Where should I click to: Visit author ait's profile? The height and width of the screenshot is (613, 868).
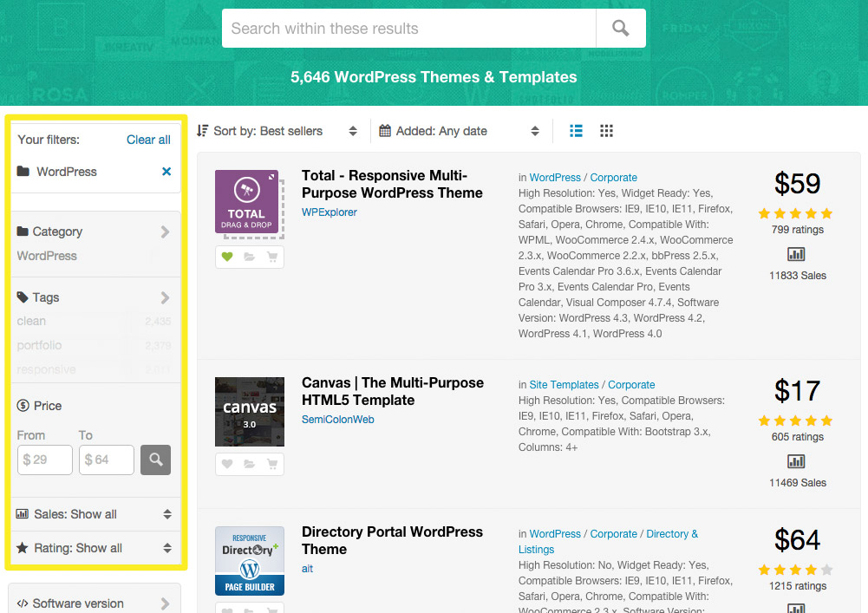click(x=307, y=568)
